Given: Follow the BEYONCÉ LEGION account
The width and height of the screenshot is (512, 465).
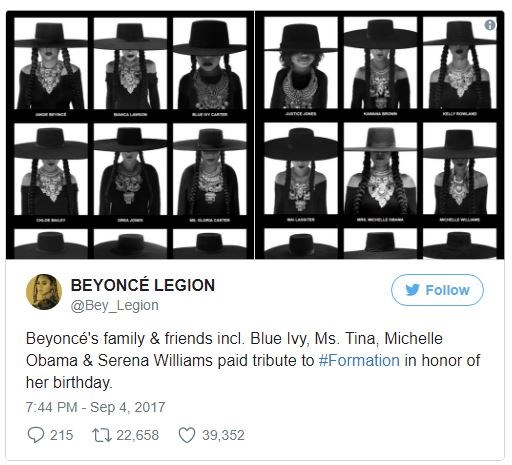Looking at the screenshot, I should (x=437, y=290).
